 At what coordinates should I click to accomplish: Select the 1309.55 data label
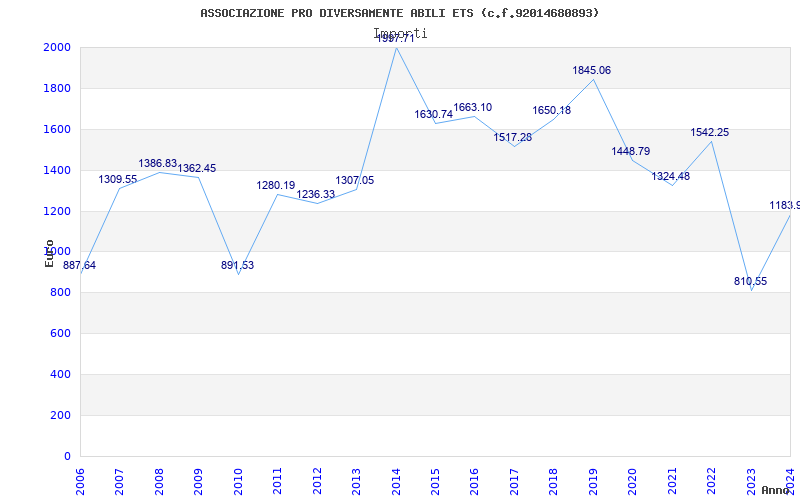tap(118, 179)
